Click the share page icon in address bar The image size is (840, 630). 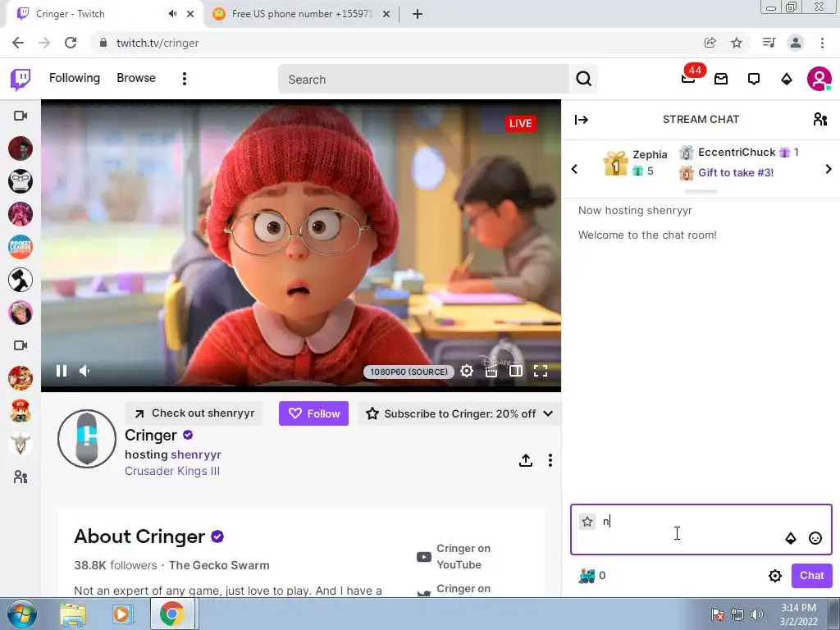click(x=710, y=43)
